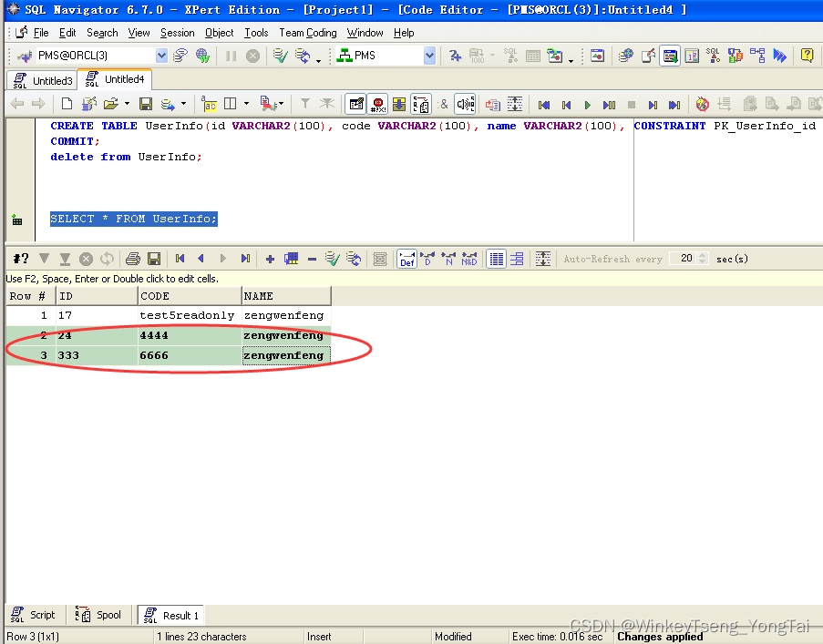Switch to the Spool tab at bottom
This screenshot has width=823, height=644.
click(99, 614)
